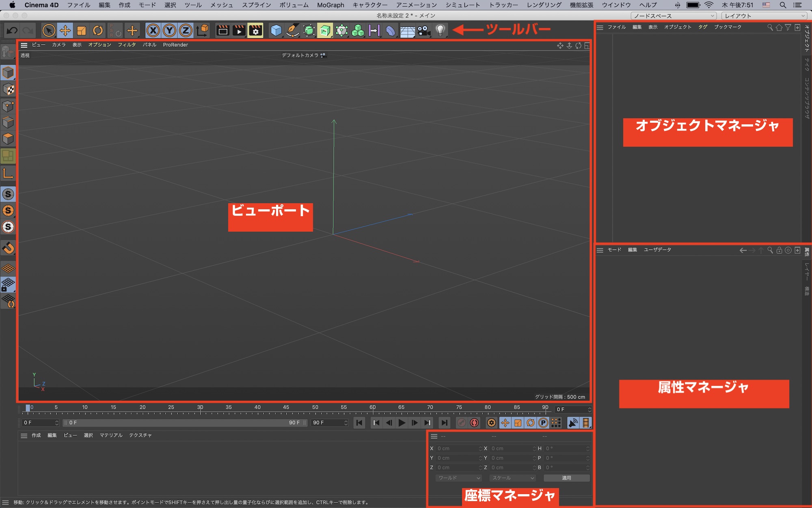Open the ワールド coordinate dropdown
Screen dimensions: 812x508
pyautogui.click(x=459, y=478)
